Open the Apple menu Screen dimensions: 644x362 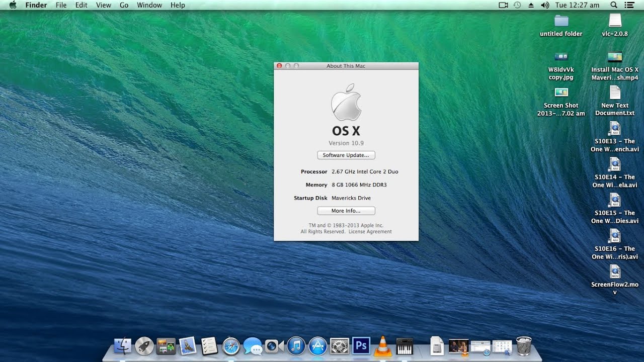(13, 5)
